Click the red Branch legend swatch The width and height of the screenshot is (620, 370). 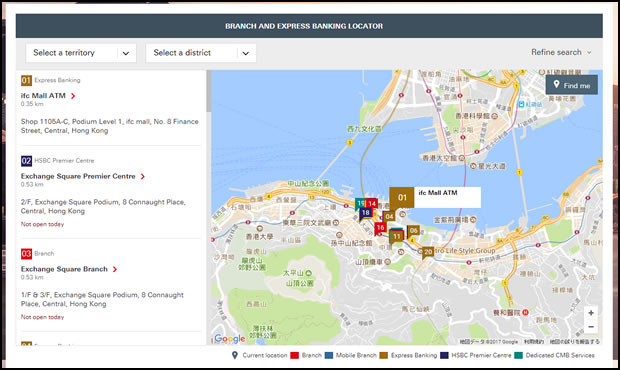[294, 355]
